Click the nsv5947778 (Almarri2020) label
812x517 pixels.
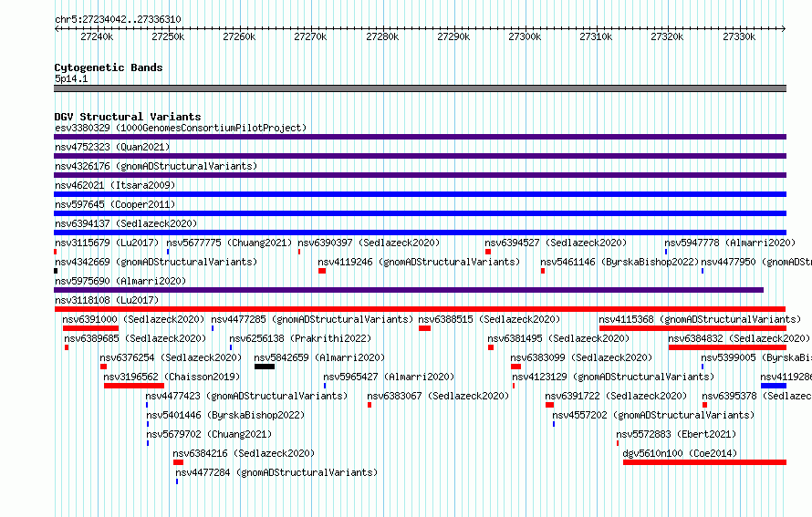(x=730, y=243)
